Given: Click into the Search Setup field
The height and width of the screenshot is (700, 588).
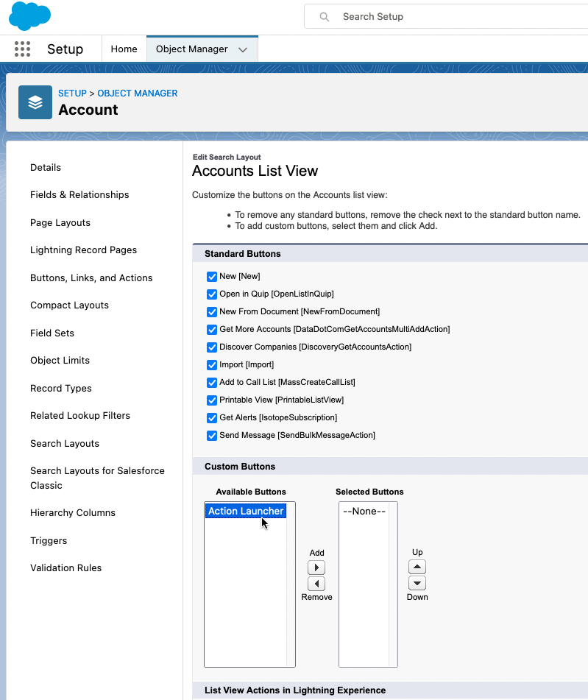Looking at the screenshot, I should 447,17.
